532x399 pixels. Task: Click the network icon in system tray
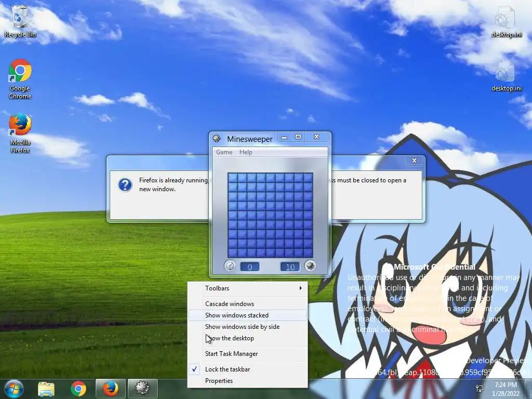(x=480, y=389)
